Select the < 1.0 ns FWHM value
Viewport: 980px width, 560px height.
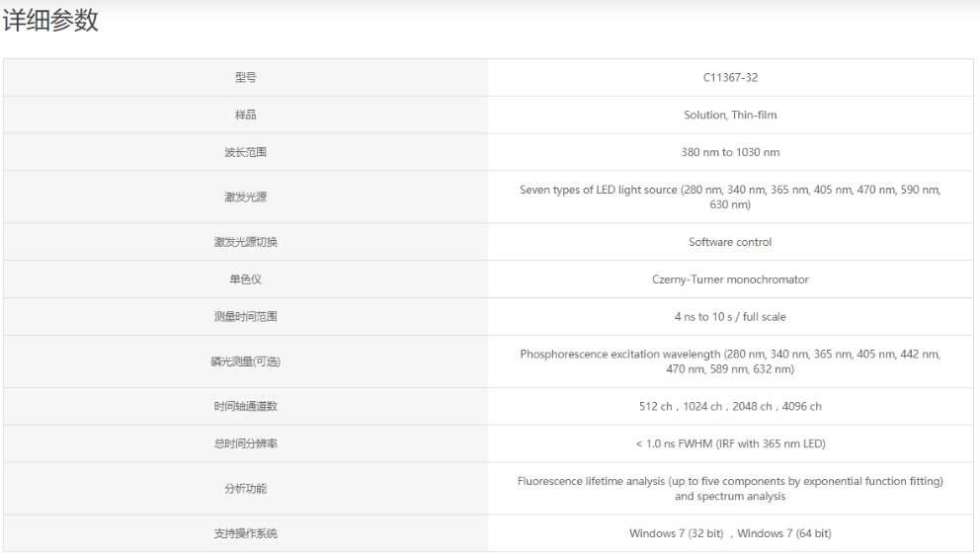(730, 443)
